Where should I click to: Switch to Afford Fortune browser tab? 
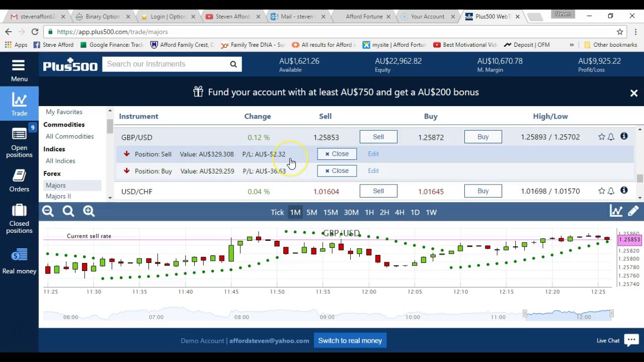pyautogui.click(x=363, y=17)
